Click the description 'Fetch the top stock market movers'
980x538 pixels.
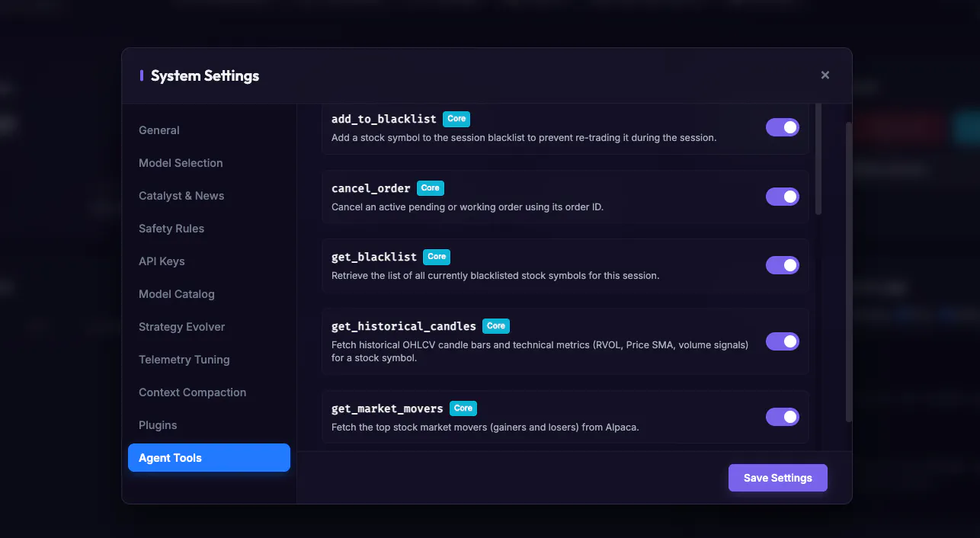(485, 428)
